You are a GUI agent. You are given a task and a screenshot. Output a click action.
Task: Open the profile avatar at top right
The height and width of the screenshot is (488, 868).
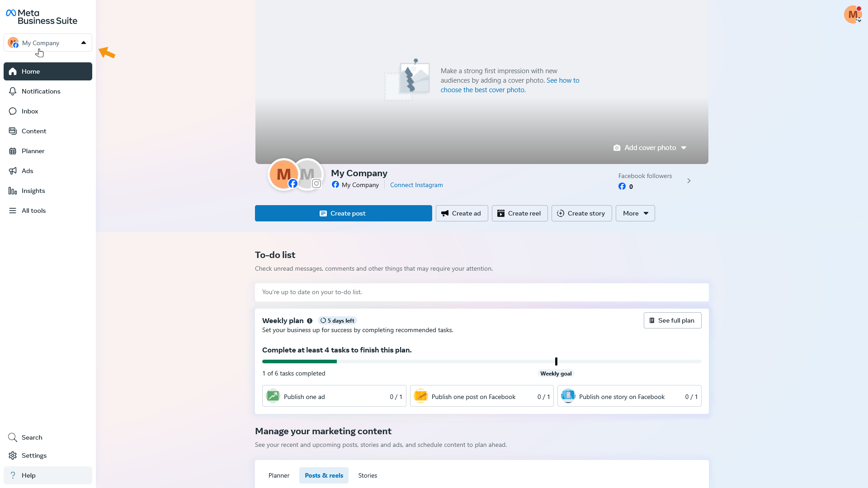(x=853, y=14)
